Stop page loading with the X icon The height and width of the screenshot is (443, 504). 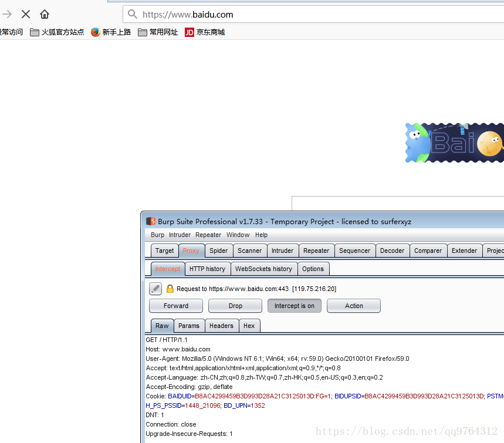click(26, 14)
